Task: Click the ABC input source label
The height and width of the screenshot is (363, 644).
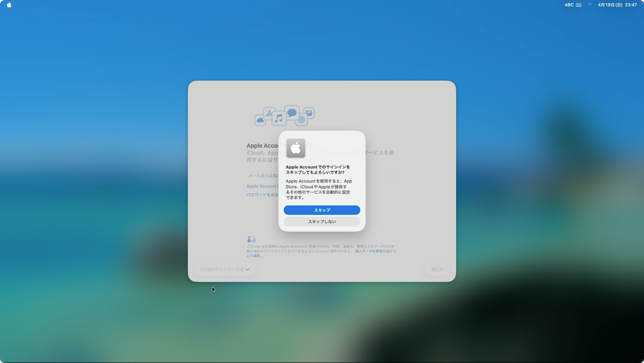Action: click(x=569, y=5)
